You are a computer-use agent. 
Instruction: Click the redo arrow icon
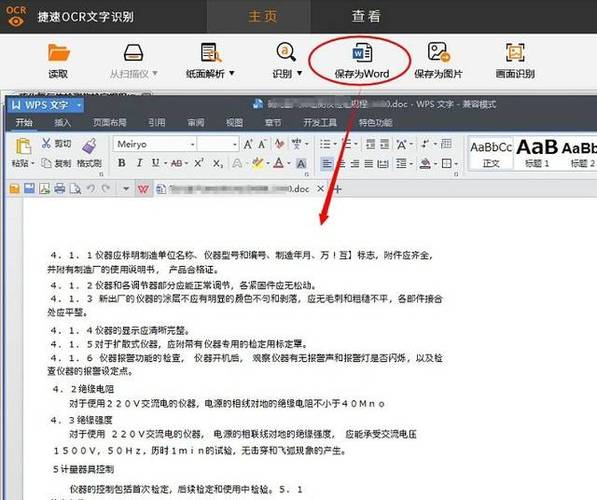pos(106,188)
